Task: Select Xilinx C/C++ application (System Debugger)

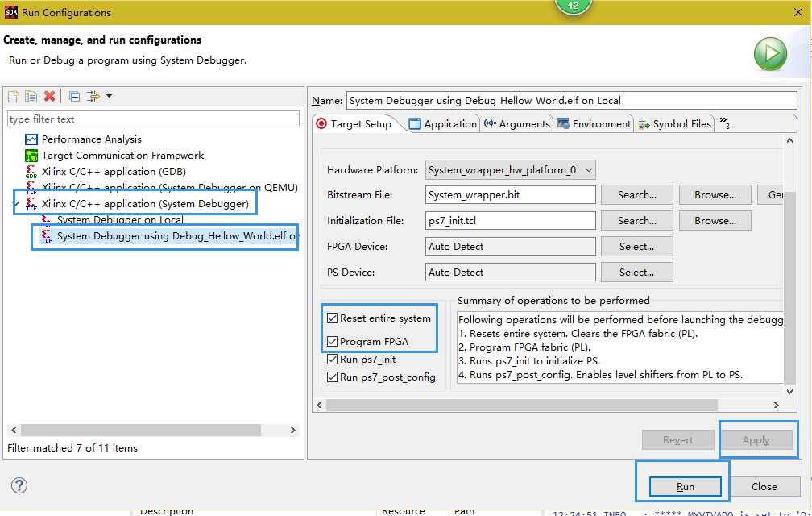Action: (145, 204)
